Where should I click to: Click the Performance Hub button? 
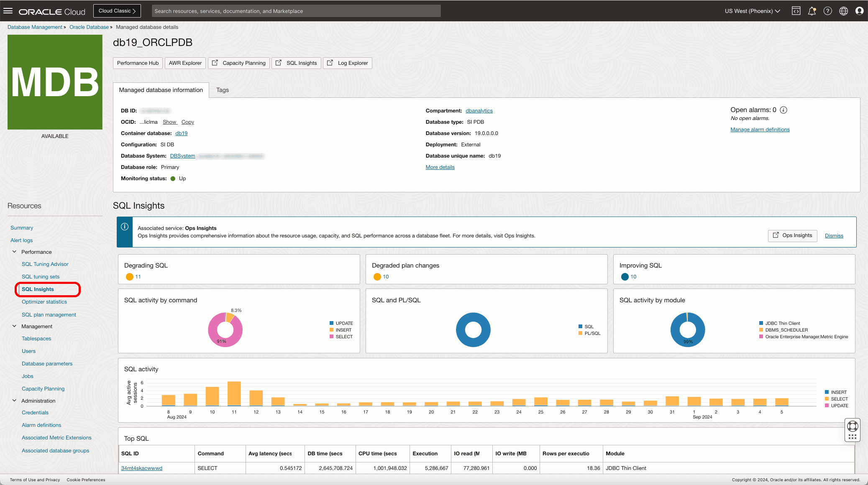tap(138, 63)
